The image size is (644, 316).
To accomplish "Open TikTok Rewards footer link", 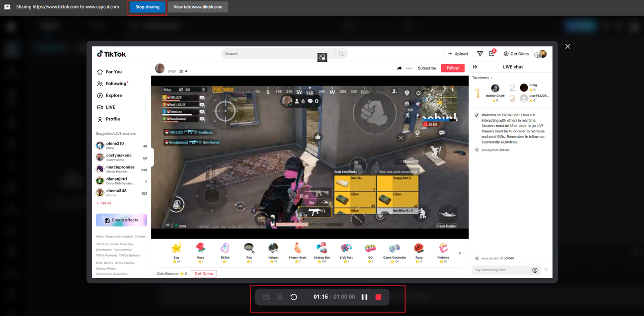I will tap(107, 256).
